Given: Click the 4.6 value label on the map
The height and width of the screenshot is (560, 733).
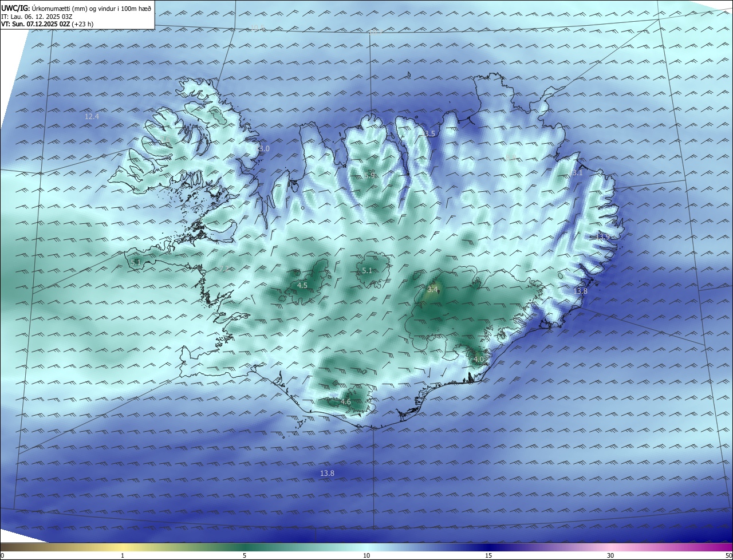Looking at the screenshot, I should (x=346, y=402).
